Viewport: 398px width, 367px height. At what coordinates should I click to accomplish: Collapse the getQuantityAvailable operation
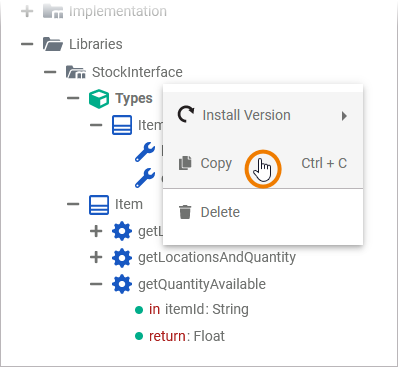click(x=96, y=284)
